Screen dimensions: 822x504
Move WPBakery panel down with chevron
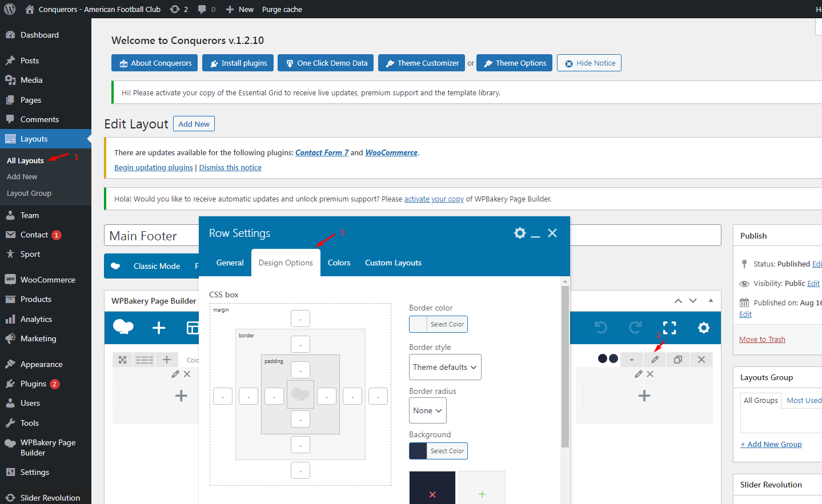pos(693,301)
